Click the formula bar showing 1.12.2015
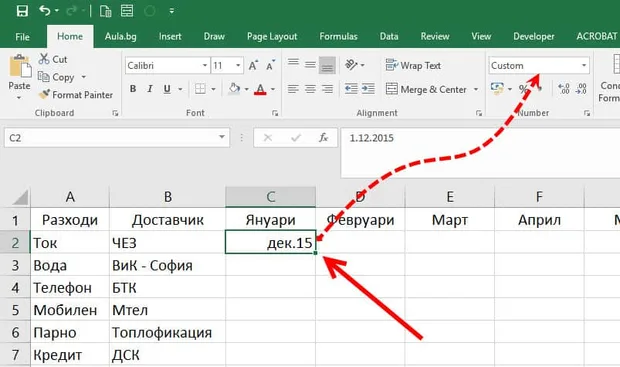This screenshot has width=620, height=367. (480, 152)
